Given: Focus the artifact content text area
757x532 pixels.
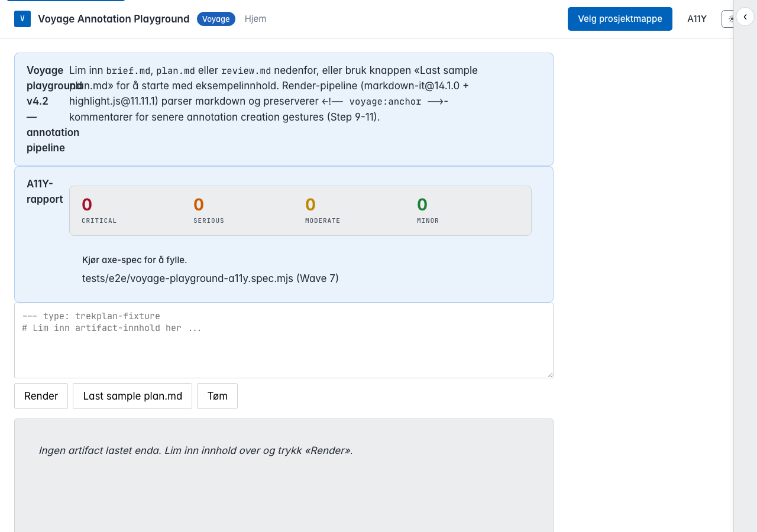Looking at the screenshot, I should [x=284, y=340].
